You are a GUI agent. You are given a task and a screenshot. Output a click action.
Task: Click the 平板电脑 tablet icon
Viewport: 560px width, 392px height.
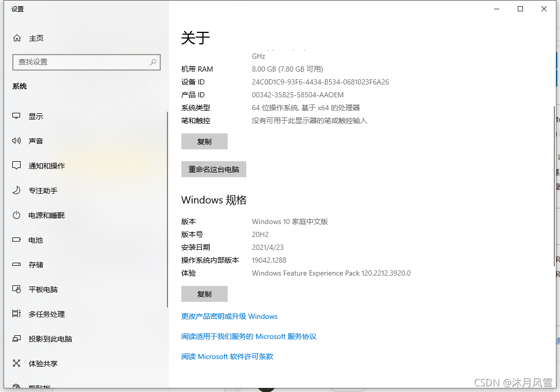click(16, 289)
